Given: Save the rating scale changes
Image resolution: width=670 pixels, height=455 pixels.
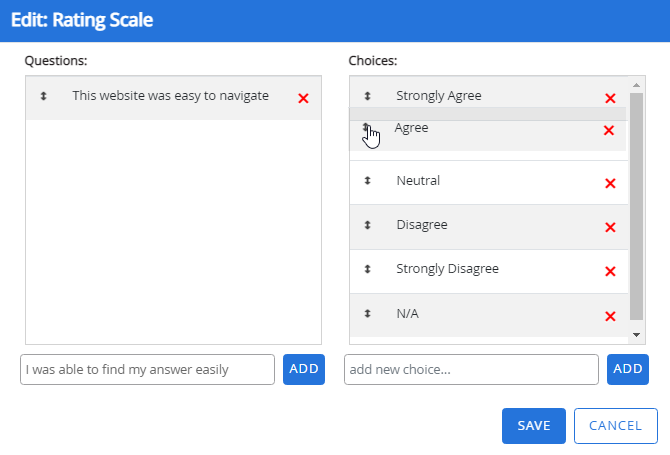Looking at the screenshot, I should coord(533,426).
